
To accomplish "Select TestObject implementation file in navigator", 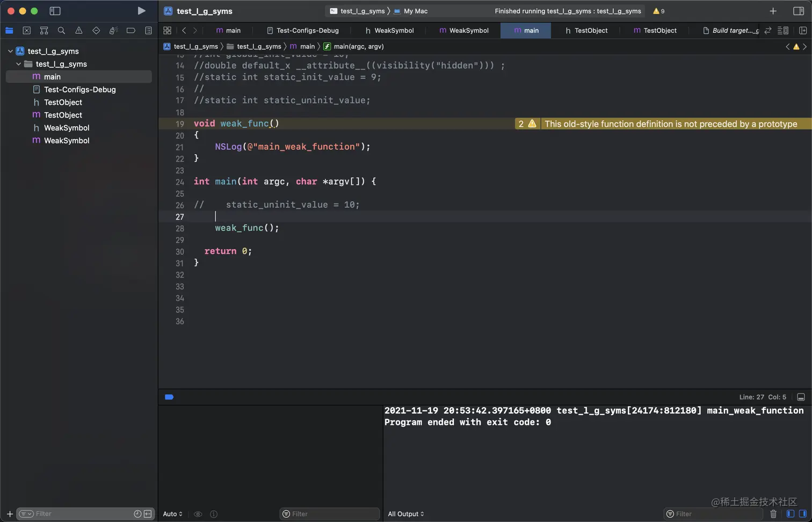I will coord(78,115).
